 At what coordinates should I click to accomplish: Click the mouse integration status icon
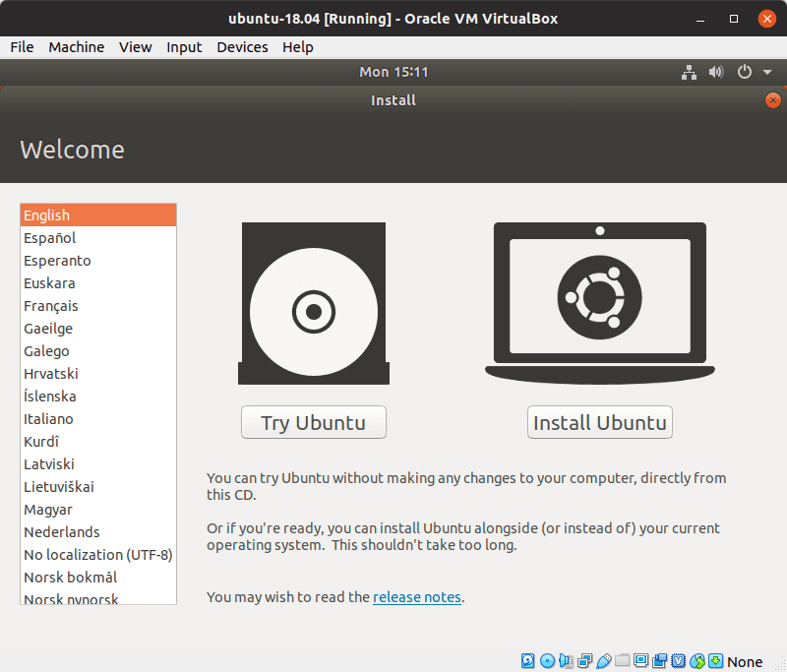pyautogui.click(x=697, y=661)
